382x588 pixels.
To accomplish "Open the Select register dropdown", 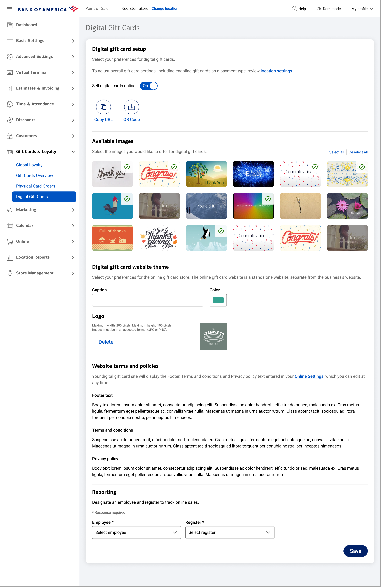I will [230, 532].
